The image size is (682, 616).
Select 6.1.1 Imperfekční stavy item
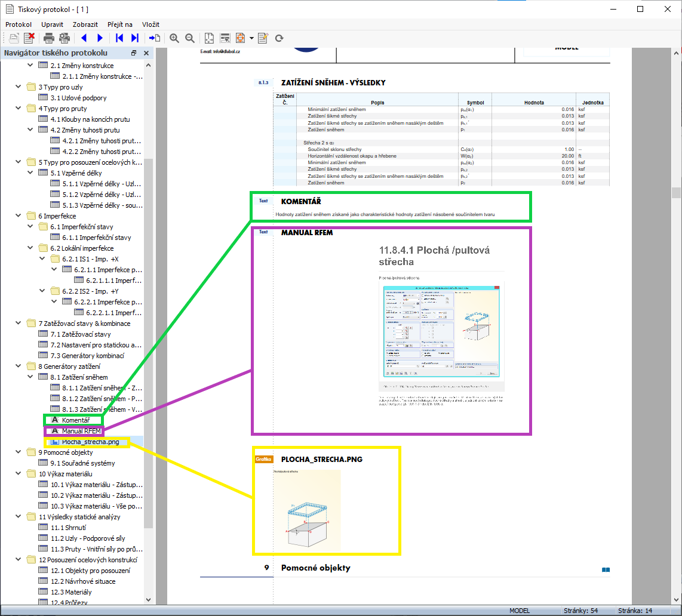pos(97,238)
